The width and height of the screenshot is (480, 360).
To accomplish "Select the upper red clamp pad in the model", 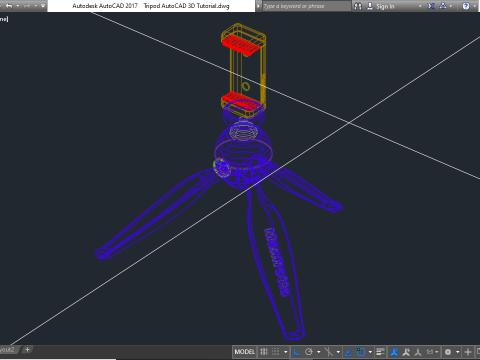I will tap(241, 45).
